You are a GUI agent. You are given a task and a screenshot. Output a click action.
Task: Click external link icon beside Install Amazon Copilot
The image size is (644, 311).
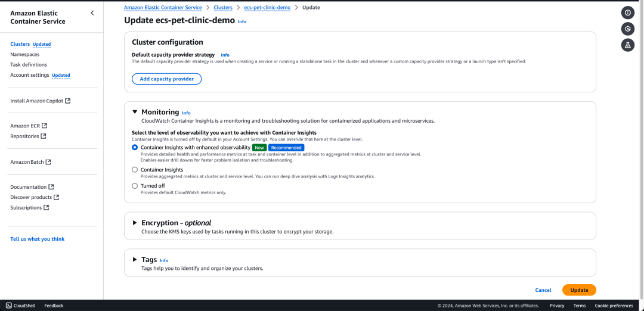coord(68,101)
